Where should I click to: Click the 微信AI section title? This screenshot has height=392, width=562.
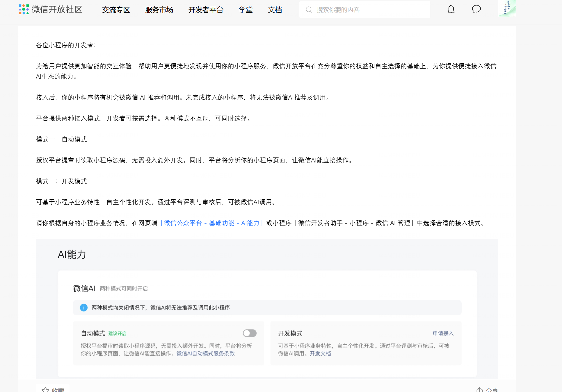pyautogui.click(x=84, y=289)
